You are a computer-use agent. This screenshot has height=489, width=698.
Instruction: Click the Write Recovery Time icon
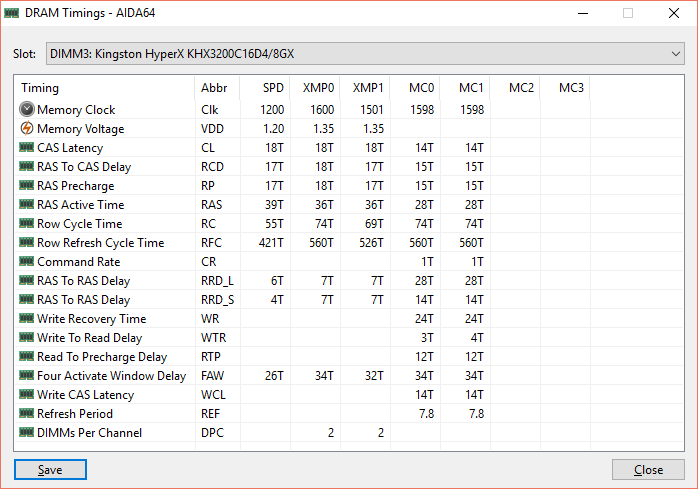pos(27,319)
